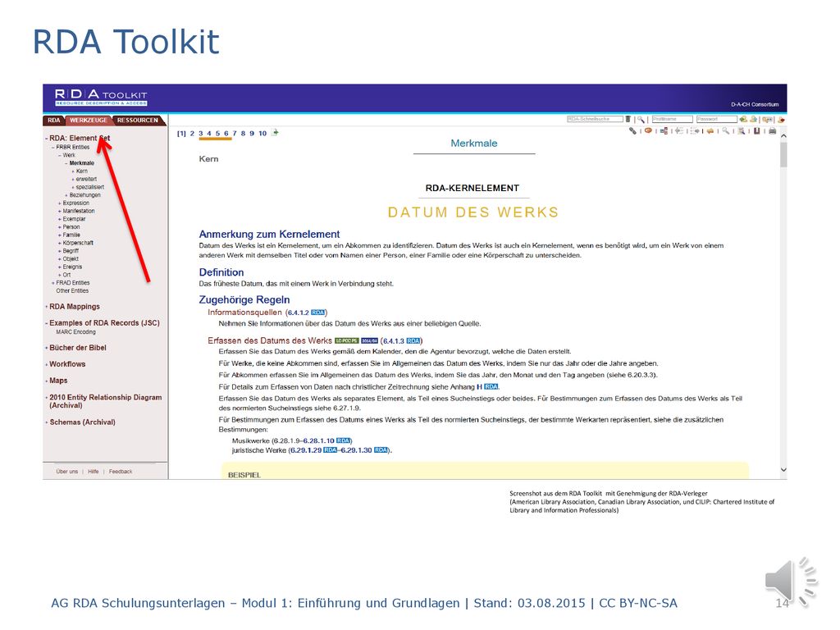The height and width of the screenshot is (630, 840).
Task: Click the create profile icon beside login icon
Action: click(753, 120)
